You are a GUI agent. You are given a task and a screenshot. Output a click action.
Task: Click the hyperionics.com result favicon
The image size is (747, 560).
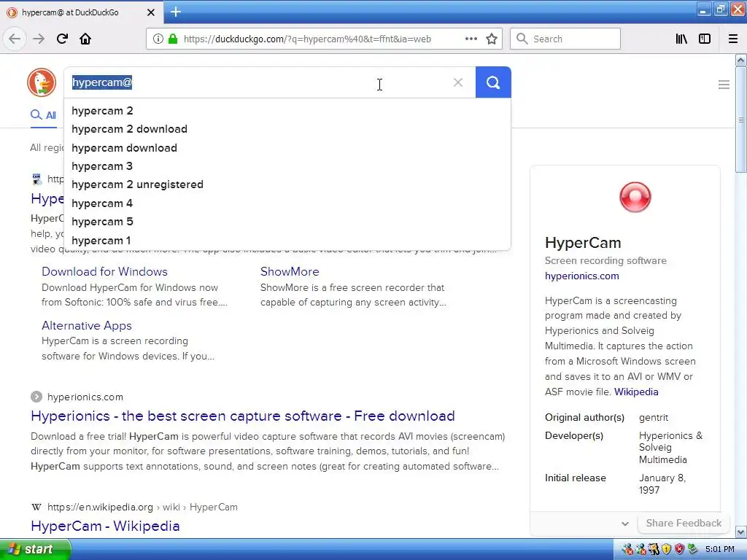tap(36, 397)
